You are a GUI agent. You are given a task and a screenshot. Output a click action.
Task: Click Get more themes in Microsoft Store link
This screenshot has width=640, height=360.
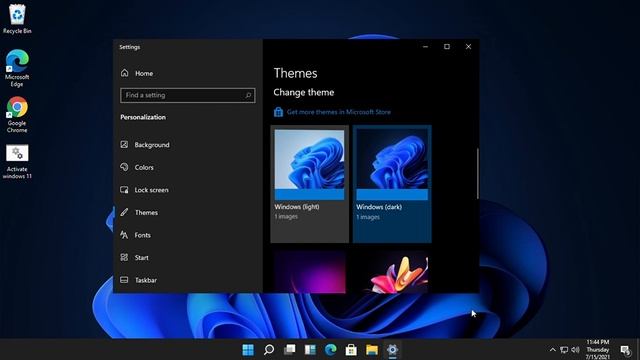coord(338,112)
